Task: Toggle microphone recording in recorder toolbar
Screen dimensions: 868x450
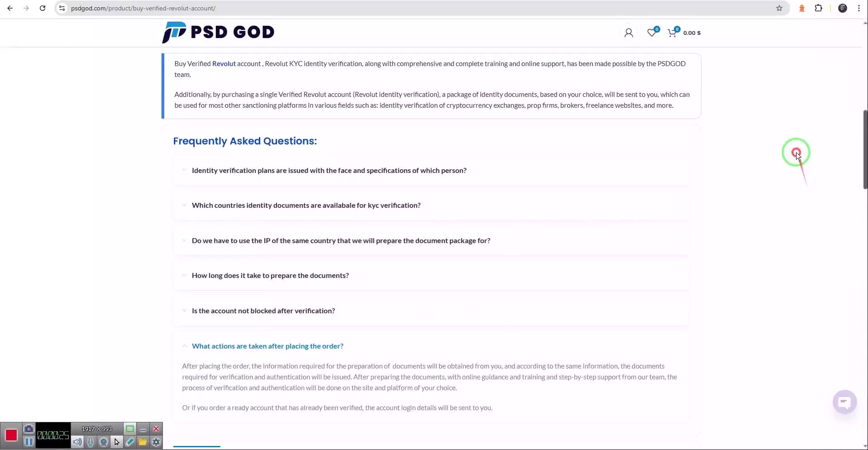Action: point(91,442)
